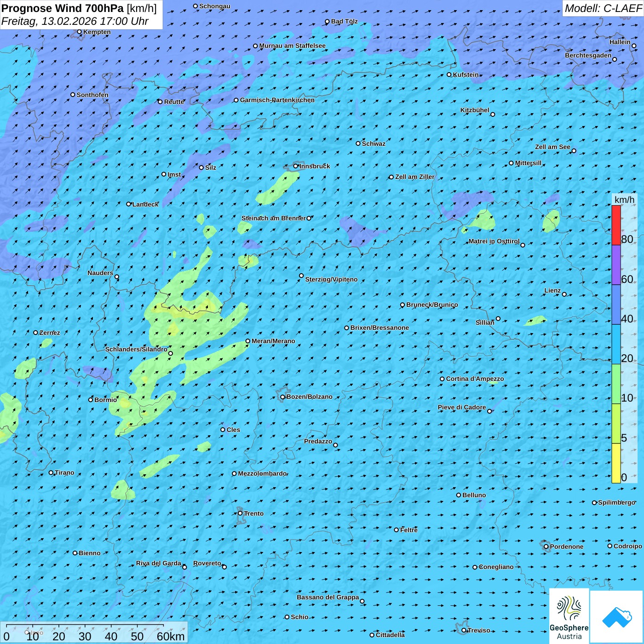This screenshot has height=644, width=644.
Task: Click the 'Murnau am Staffelsee' label
Action: click(292, 46)
